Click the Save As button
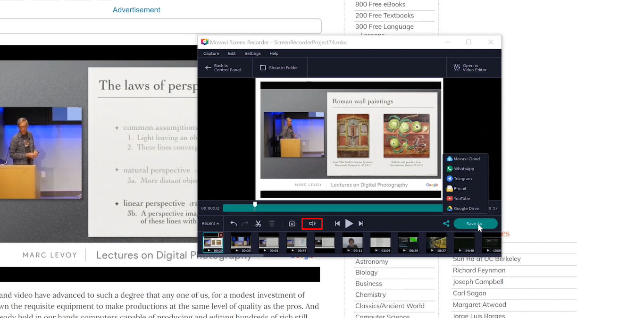This screenshot has width=644, height=318. point(475,223)
